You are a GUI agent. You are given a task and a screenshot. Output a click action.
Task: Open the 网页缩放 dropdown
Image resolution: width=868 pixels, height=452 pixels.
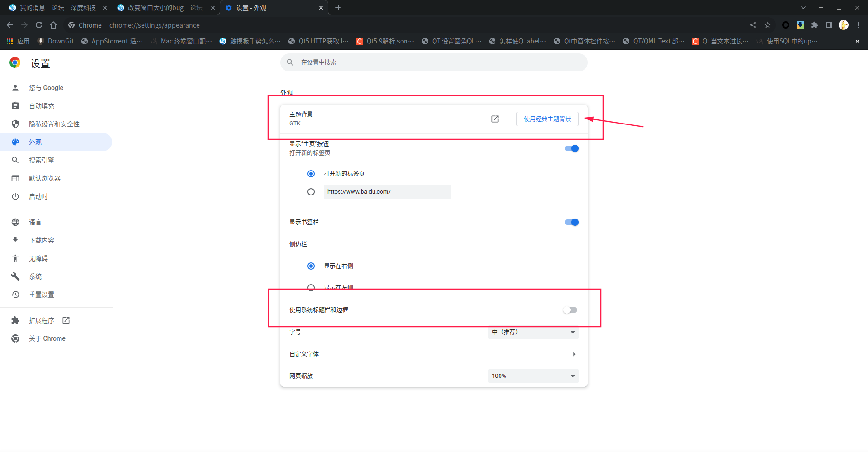[533, 376]
